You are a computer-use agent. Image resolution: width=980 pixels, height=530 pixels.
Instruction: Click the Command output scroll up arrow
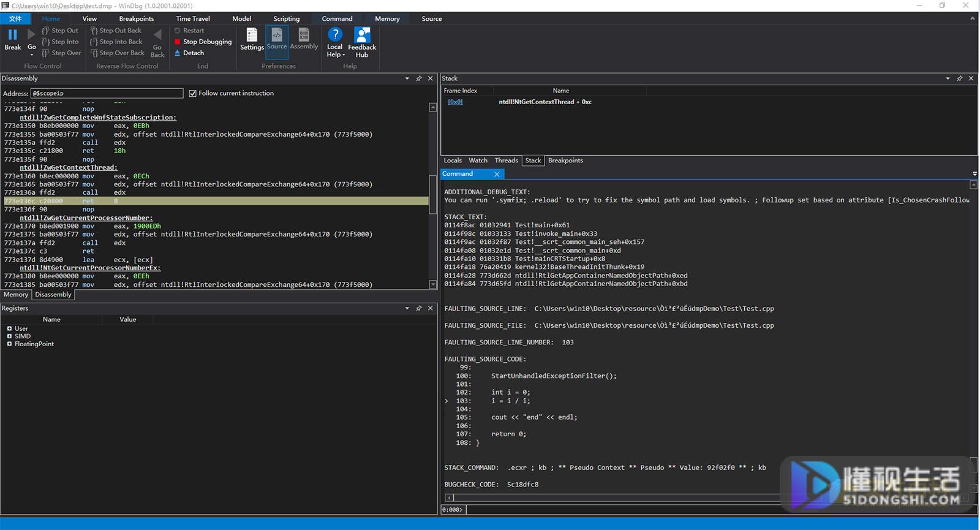coord(973,184)
